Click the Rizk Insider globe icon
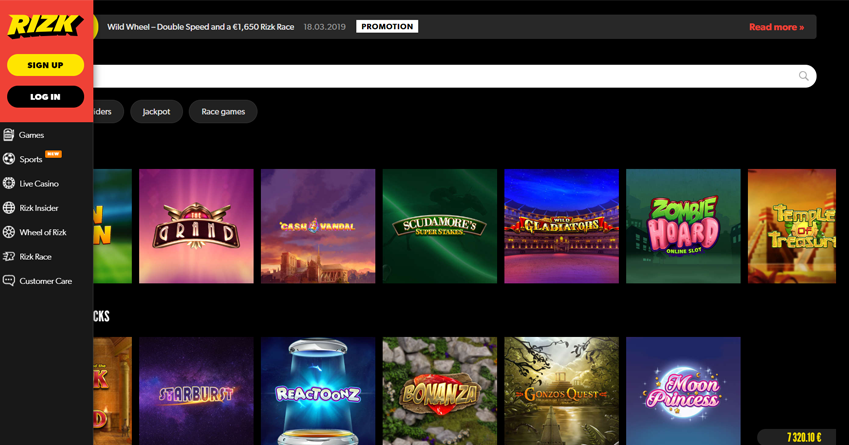The height and width of the screenshot is (445, 849). tap(9, 207)
